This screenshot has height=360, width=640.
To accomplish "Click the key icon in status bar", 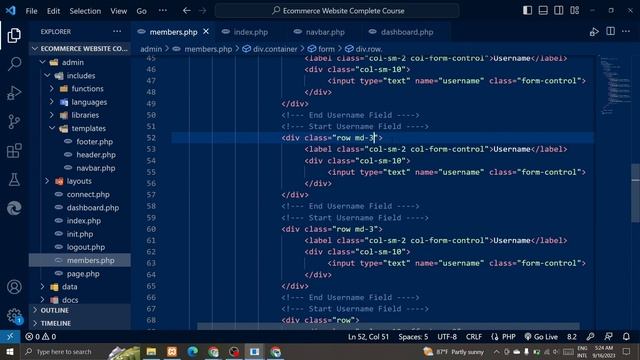I will coord(590,337).
